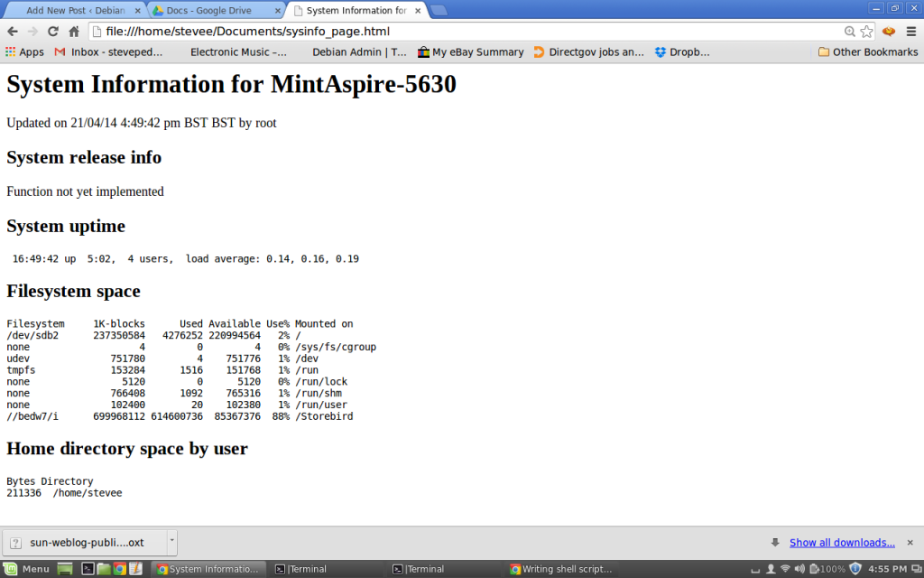This screenshot has width=924, height=578.
Task: Reload the sysinfo_page.html page
Action: point(54,30)
